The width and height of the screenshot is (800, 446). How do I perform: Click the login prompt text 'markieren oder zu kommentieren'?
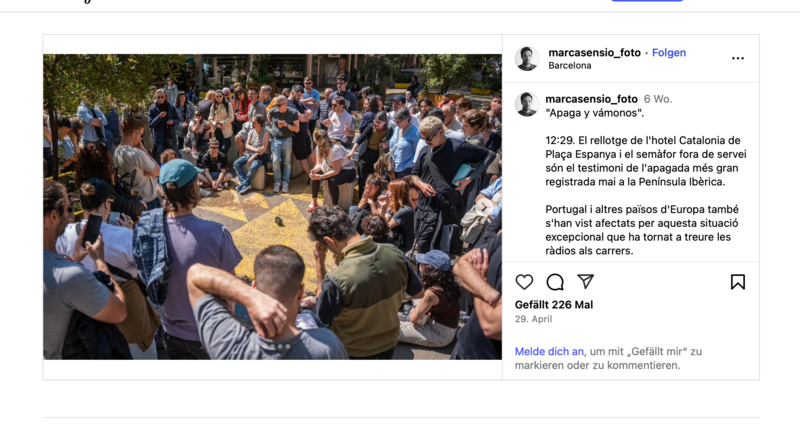click(597, 365)
